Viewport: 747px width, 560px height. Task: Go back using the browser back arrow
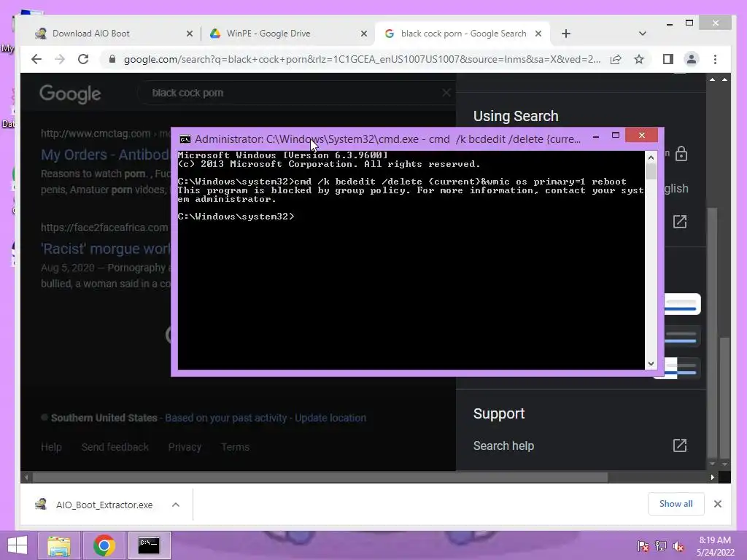(36, 59)
